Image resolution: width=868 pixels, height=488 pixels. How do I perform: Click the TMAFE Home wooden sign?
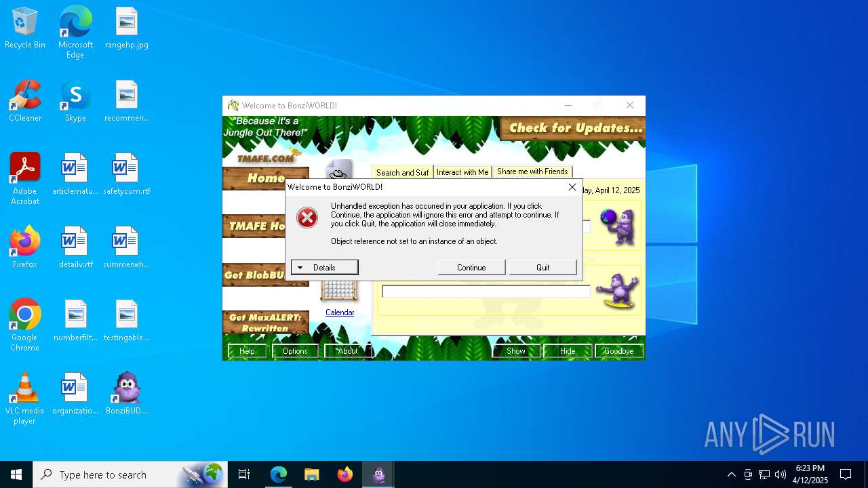click(x=254, y=226)
